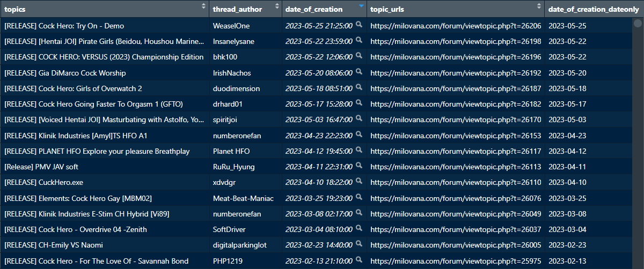Click URL cell ending t=26198
The height and width of the screenshot is (269, 644).
coord(456,41)
